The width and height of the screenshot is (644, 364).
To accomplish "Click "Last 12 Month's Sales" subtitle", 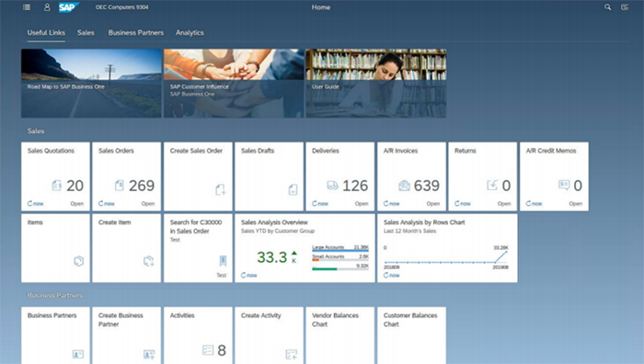I will tap(410, 231).
